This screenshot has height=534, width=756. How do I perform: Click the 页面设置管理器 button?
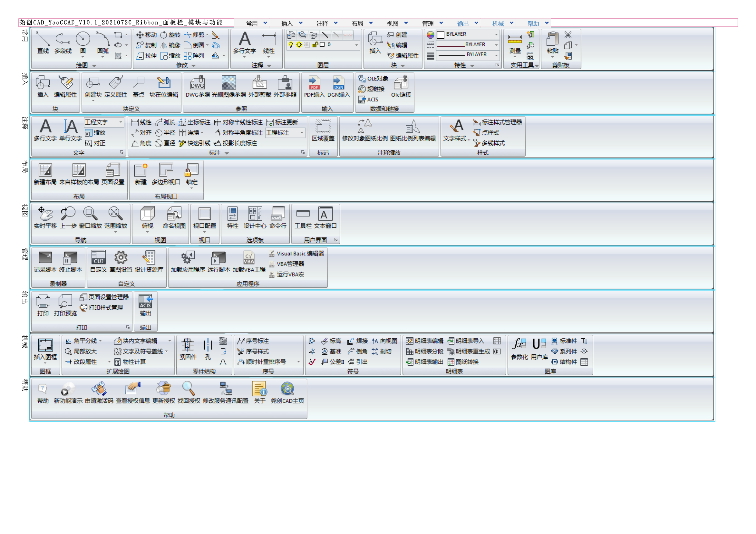coord(105,297)
